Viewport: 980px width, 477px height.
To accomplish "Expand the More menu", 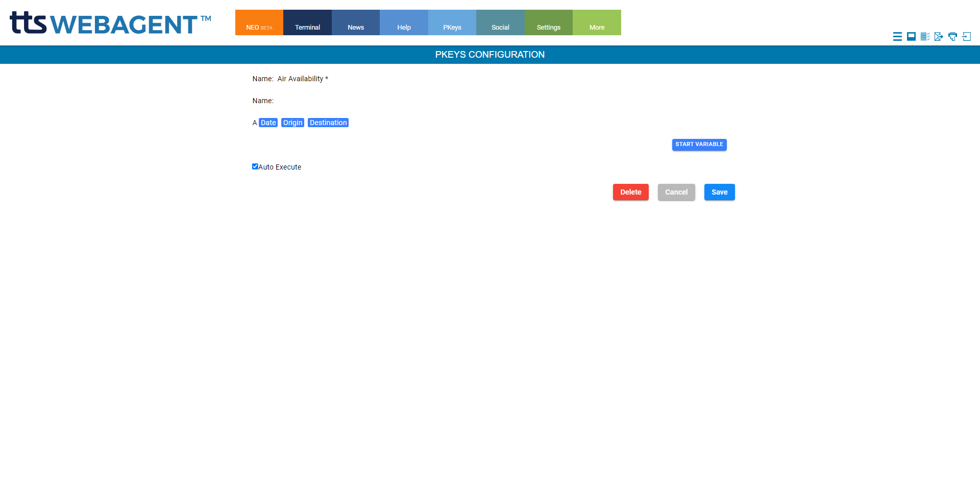I will (x=597, y=23).
